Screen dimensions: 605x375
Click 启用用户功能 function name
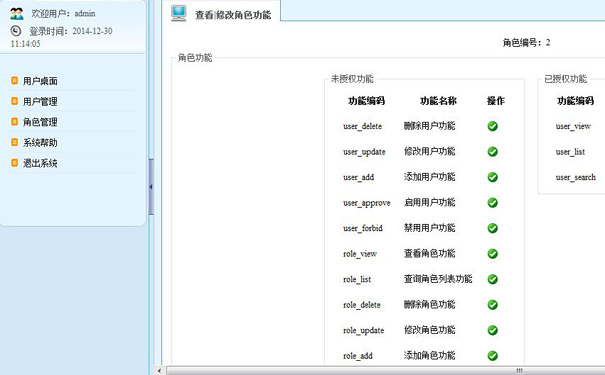pos(429,202)
